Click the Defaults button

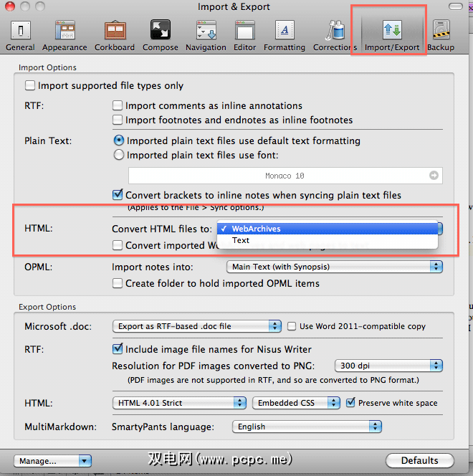click(419, 460)
